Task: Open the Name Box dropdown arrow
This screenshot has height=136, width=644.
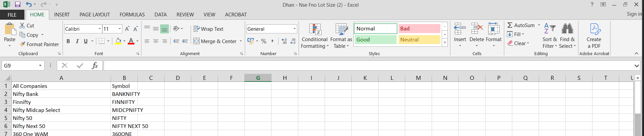Action: coord(40,65)
